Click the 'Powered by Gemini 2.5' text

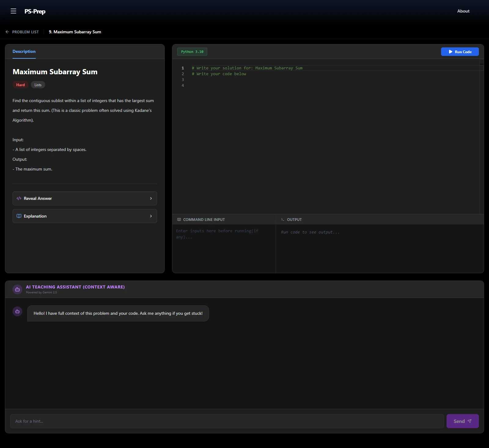point(41,292)
